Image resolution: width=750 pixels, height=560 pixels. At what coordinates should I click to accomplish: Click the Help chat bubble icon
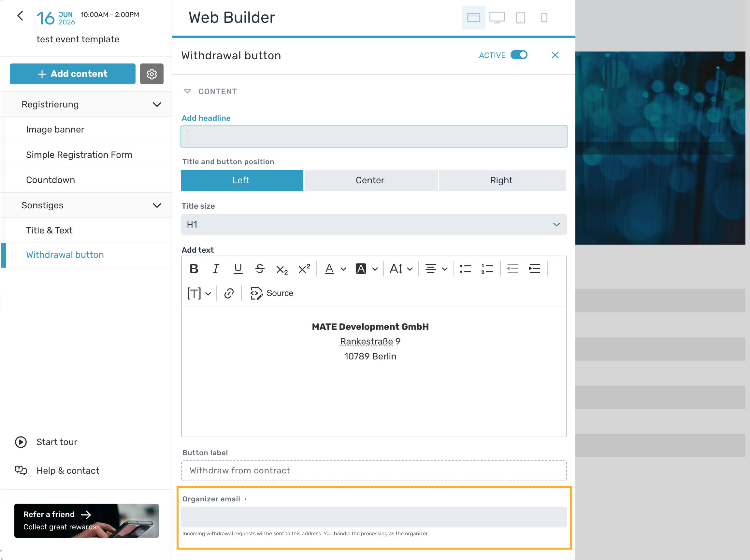pyautogui.click(x=21, y=470)
